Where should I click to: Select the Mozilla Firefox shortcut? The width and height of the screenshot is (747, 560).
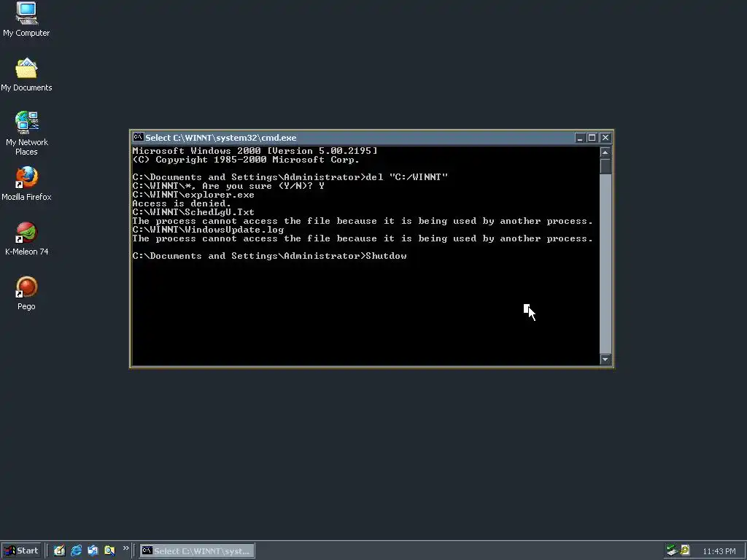click(26, 184)
